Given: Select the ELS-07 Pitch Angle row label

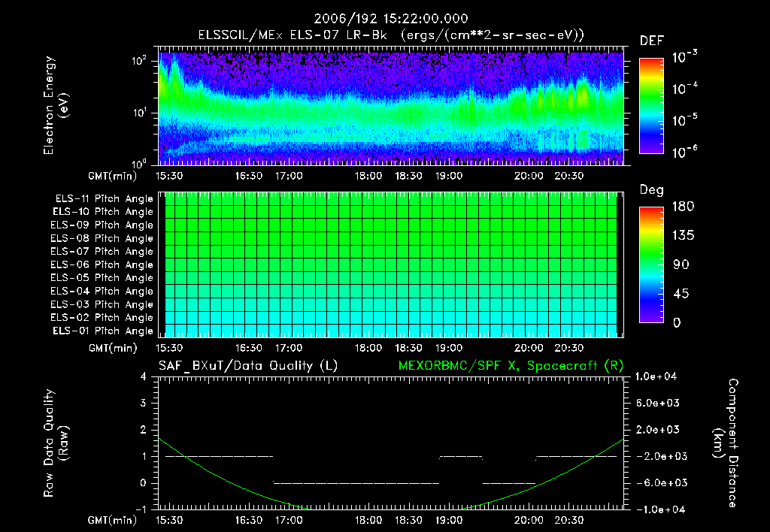Looking at the screenshot, I should (x=102, y=251).
